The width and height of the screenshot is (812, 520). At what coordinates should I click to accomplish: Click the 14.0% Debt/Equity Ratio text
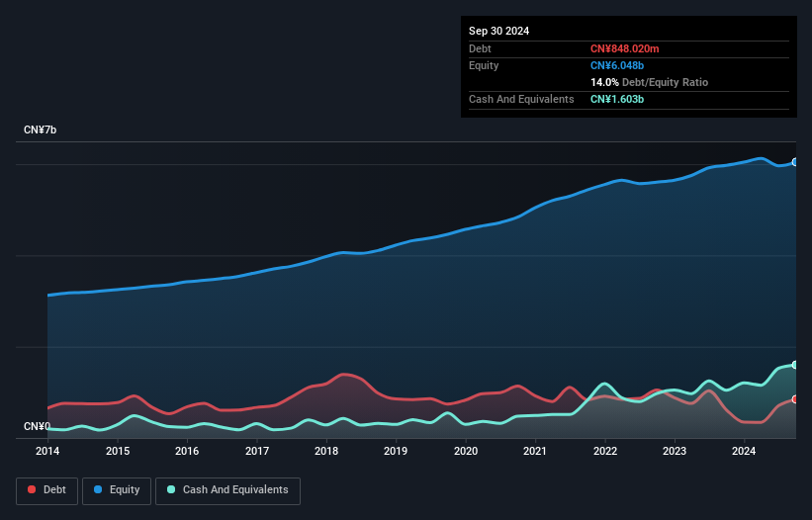click(649, 82)
